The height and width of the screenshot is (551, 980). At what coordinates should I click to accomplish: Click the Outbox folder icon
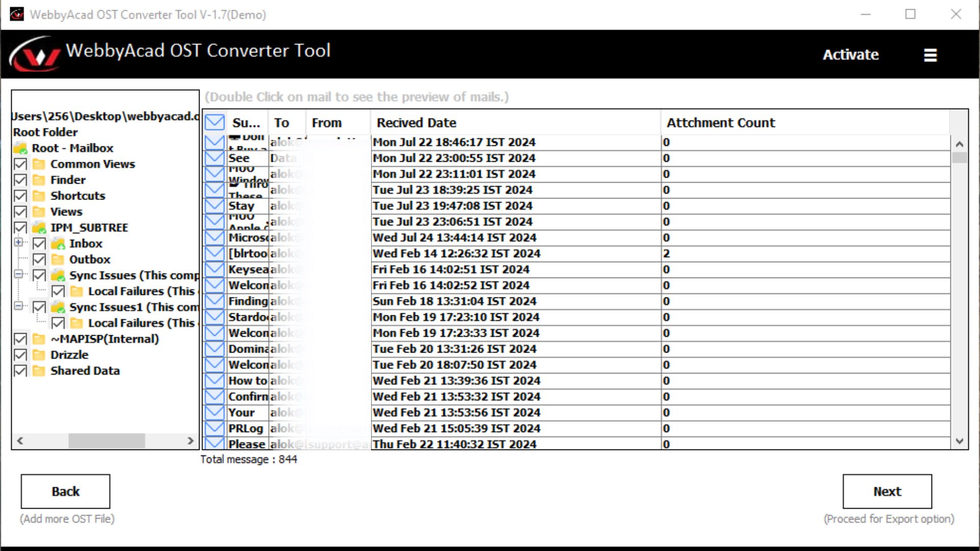(58, 259)
